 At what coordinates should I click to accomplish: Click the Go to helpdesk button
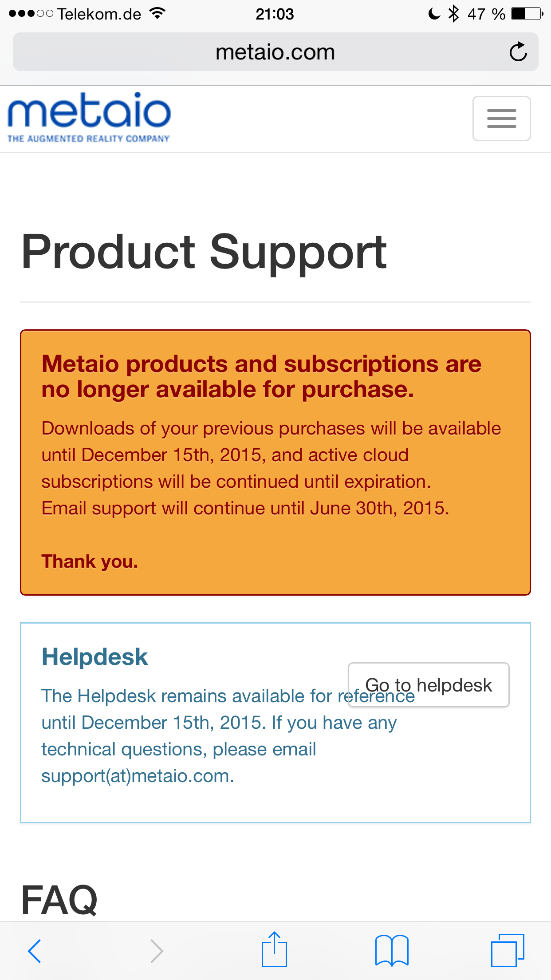click(429, 685)
